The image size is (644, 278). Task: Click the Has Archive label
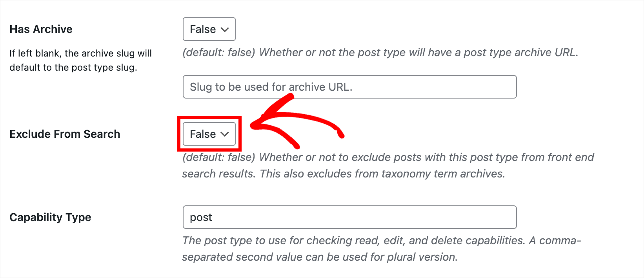[41, 29]
